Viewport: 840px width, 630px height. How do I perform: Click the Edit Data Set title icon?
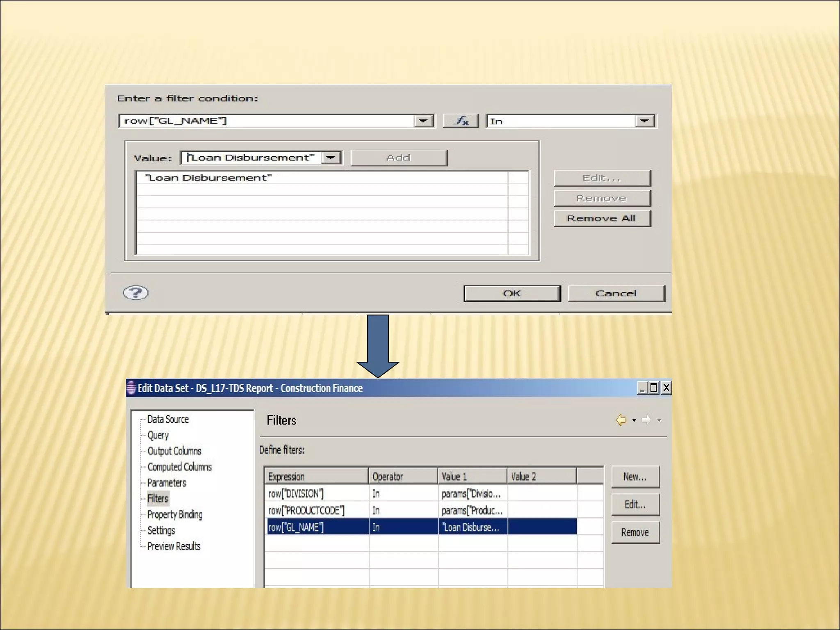131,388
